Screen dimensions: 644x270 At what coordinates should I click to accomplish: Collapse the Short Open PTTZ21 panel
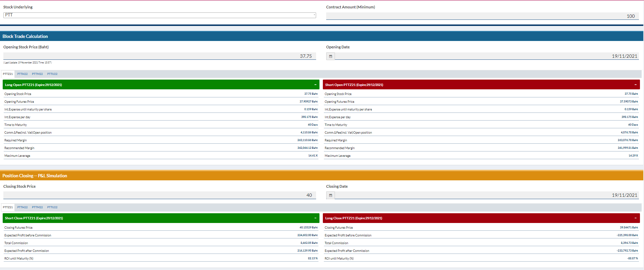tap(635, 85)
